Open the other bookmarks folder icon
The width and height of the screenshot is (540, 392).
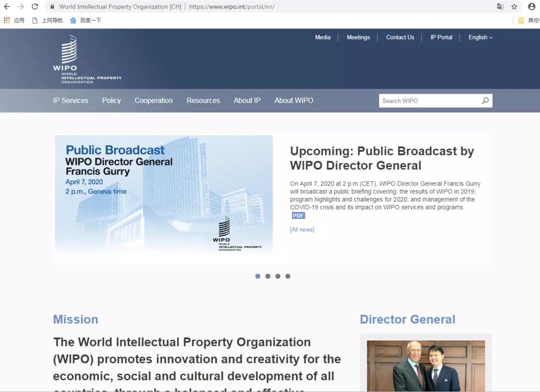coord(521,20)
